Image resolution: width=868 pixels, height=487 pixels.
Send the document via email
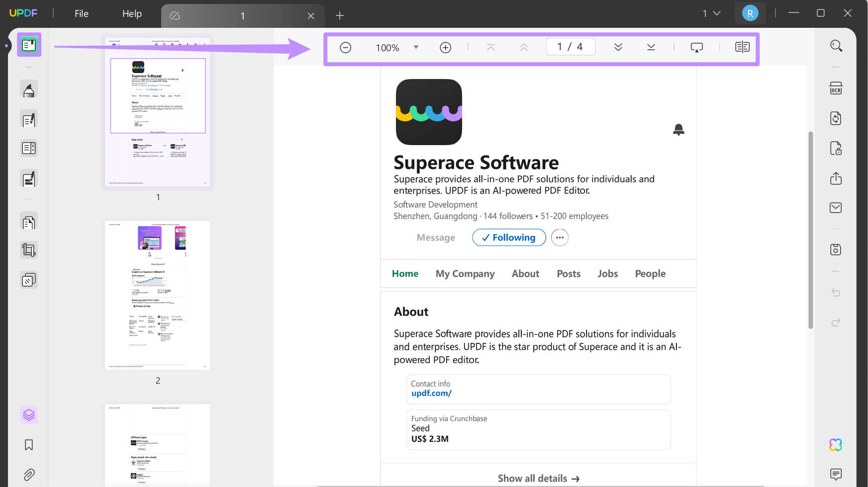tap(836, 207)
